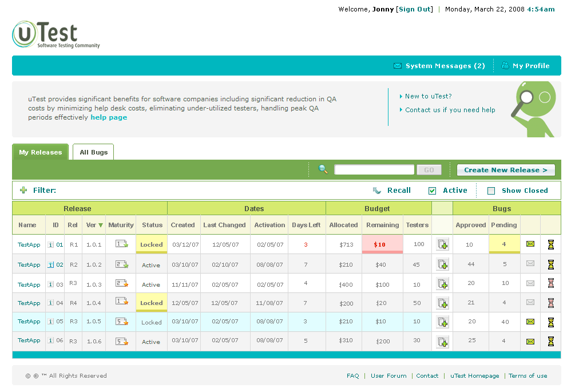
Task: Click the GO button next to search
Action: pos(429,169)
